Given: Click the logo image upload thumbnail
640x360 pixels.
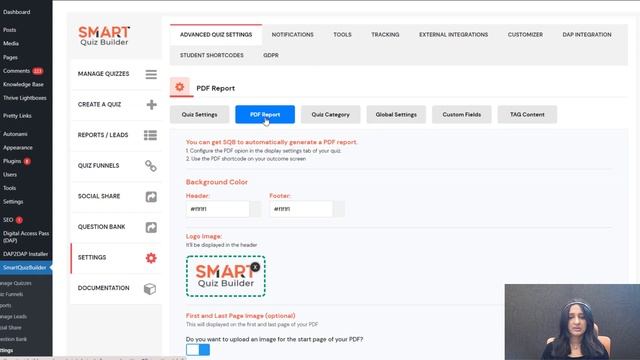Looking at the screenshot, I should click(x=226, y=276).
